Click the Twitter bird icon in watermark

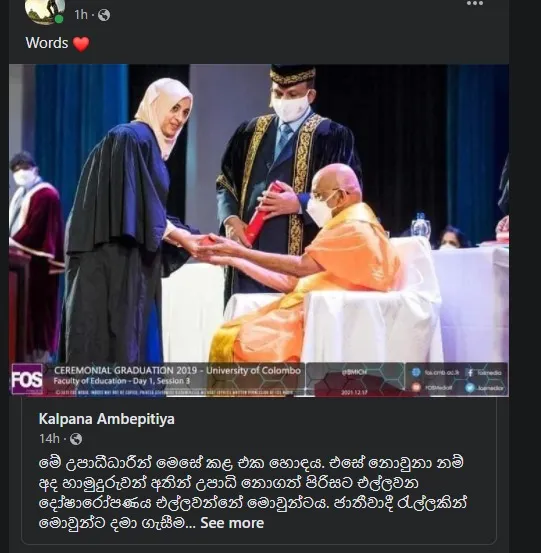[470, 388]
